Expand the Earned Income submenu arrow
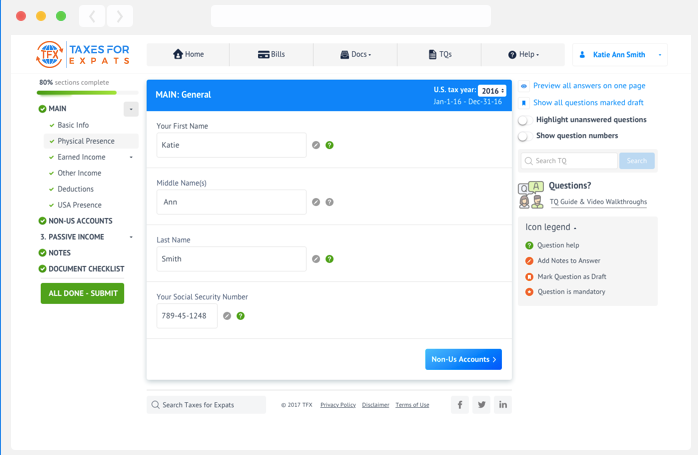The height and width of the screenshot is (455, 698). (131, 157)
